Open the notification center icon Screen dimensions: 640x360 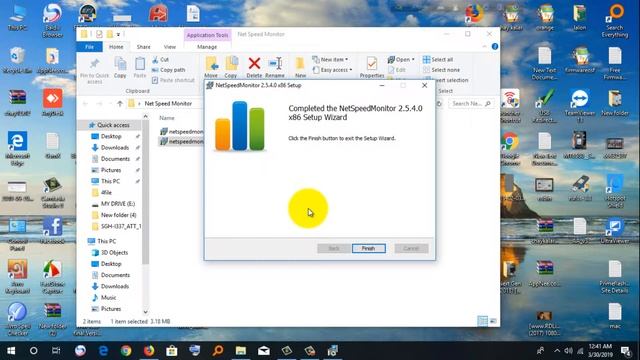(x=626, y=351)
